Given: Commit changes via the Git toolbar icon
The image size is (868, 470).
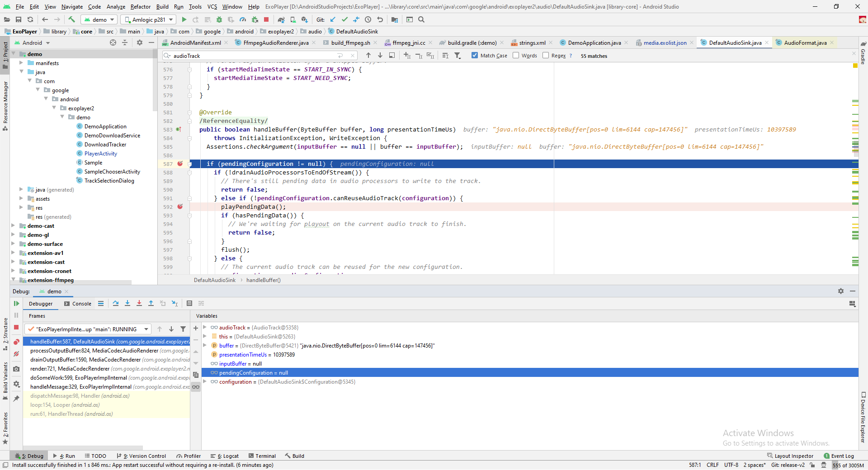Looking at the screenshot, I should [x=344, y=19].
